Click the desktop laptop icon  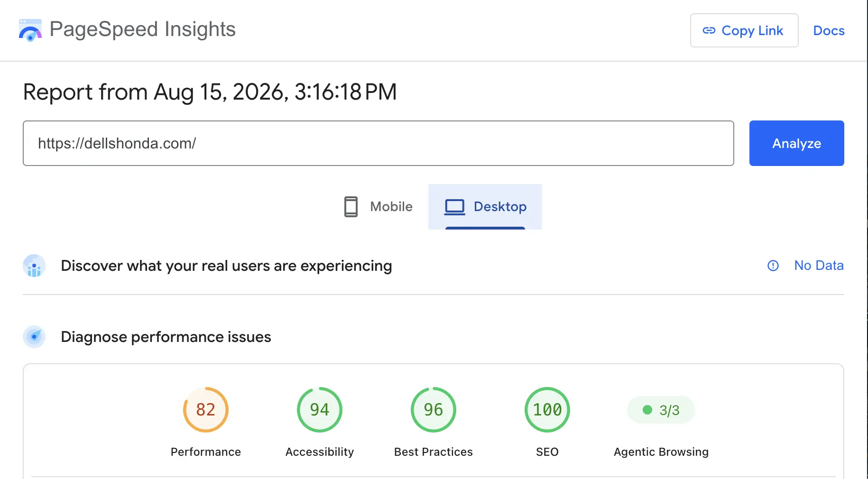click(454, 207)
